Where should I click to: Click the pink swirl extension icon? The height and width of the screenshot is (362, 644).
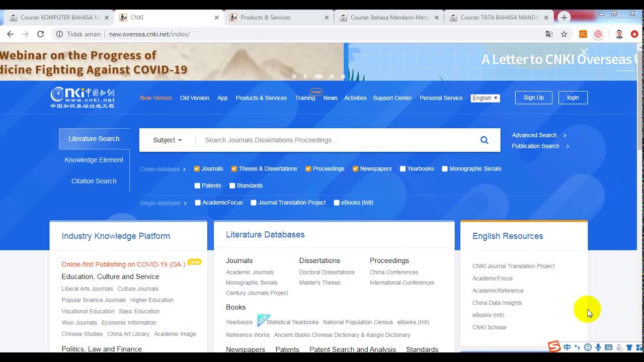pyautogui.click(x=598, y=34)
